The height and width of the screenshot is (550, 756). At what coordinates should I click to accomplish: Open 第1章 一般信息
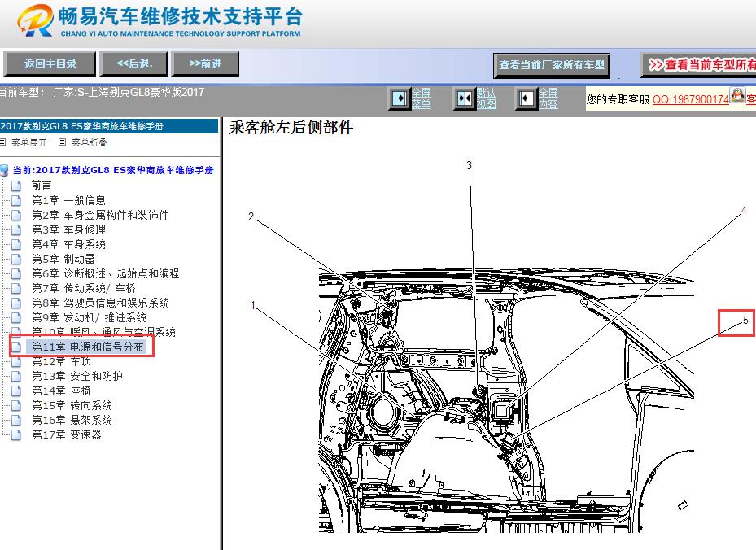68,200
